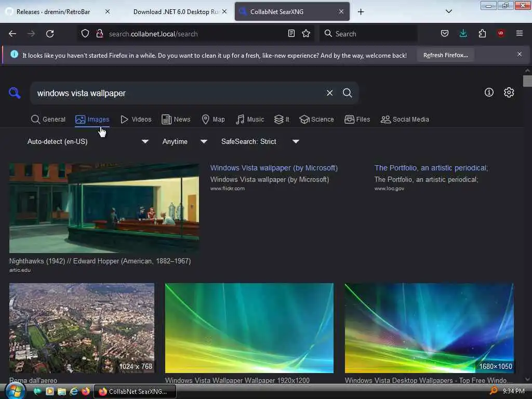Switch to the Releases dremin/RetroBar tab
The height and width of the screenshot is (399, 532).
tap(53, 12)
